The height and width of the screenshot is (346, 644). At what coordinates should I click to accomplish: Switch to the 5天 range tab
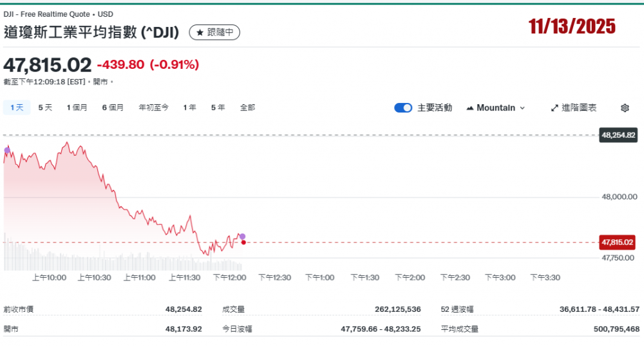[45, 107]
